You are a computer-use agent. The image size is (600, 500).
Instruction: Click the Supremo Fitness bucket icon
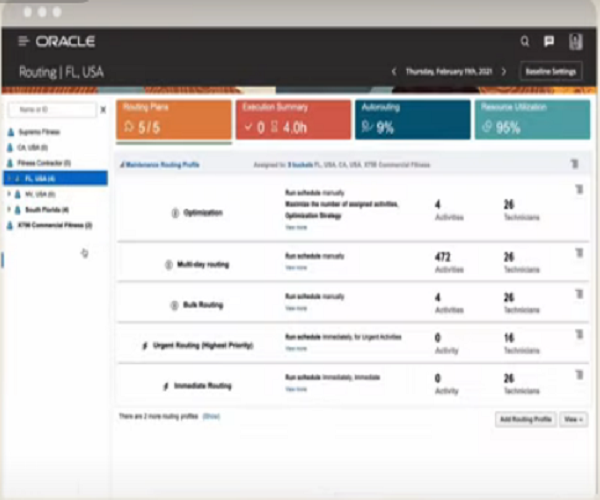(11, 132)
